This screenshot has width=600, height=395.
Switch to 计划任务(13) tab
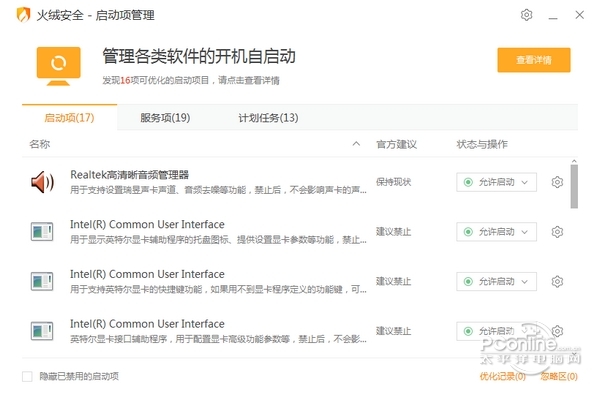[x=268, y=118]
